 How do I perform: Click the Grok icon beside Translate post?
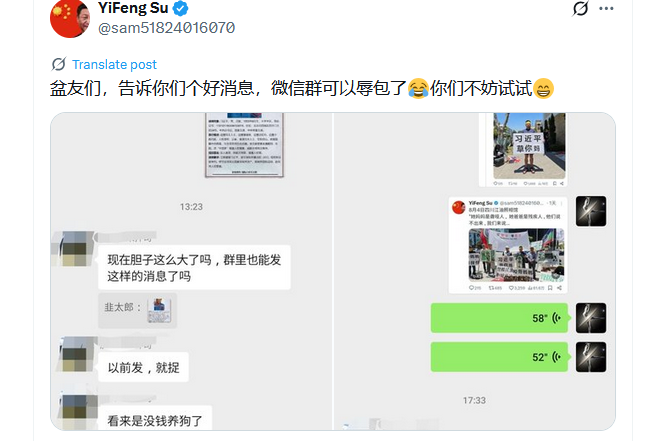(58, 64)
